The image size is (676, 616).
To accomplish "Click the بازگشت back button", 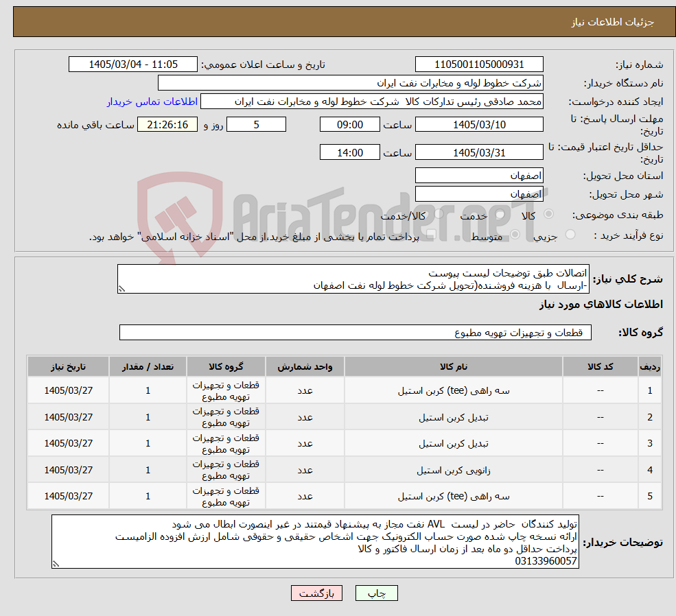I will [x=316, y=593].
